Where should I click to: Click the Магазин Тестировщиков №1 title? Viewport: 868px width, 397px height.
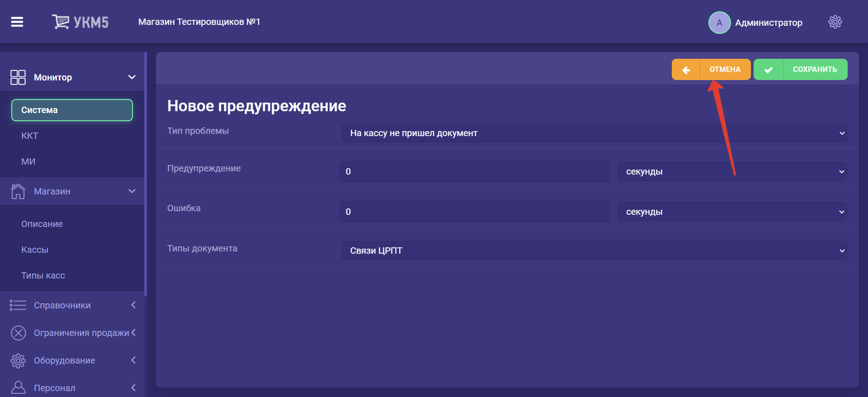(199, 22)
